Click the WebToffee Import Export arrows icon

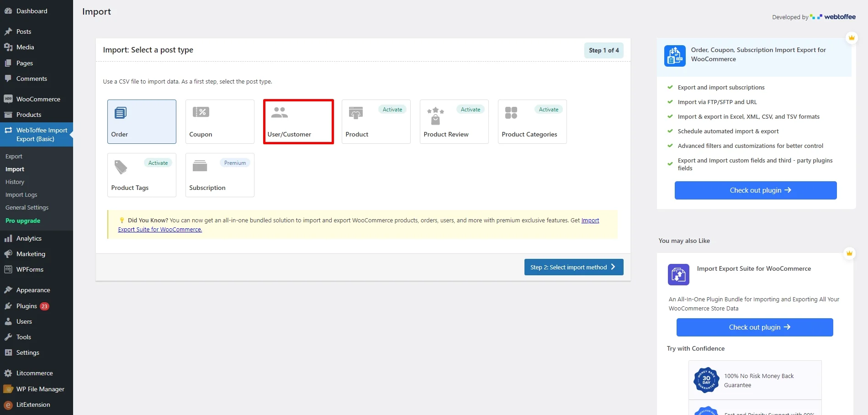pos(8,130)
